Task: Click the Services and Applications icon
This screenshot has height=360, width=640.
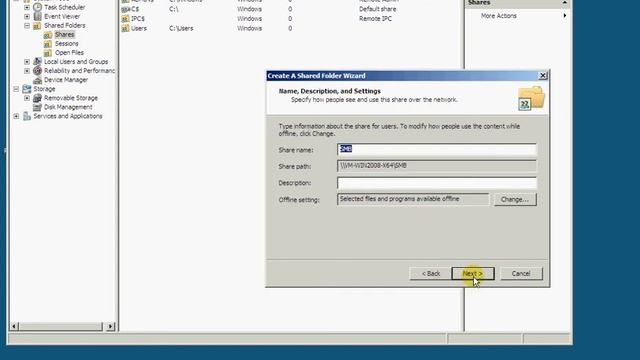Action: click(27, 116)
